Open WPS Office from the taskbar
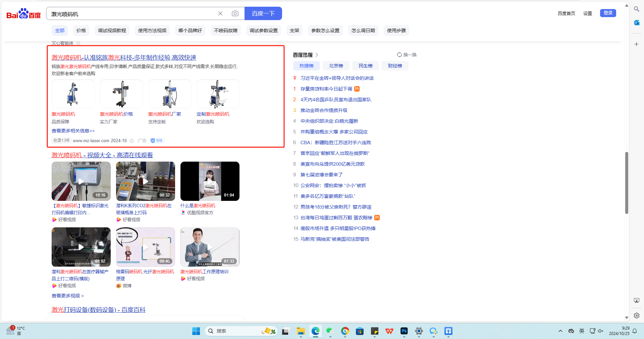 (x=389, y=331)
